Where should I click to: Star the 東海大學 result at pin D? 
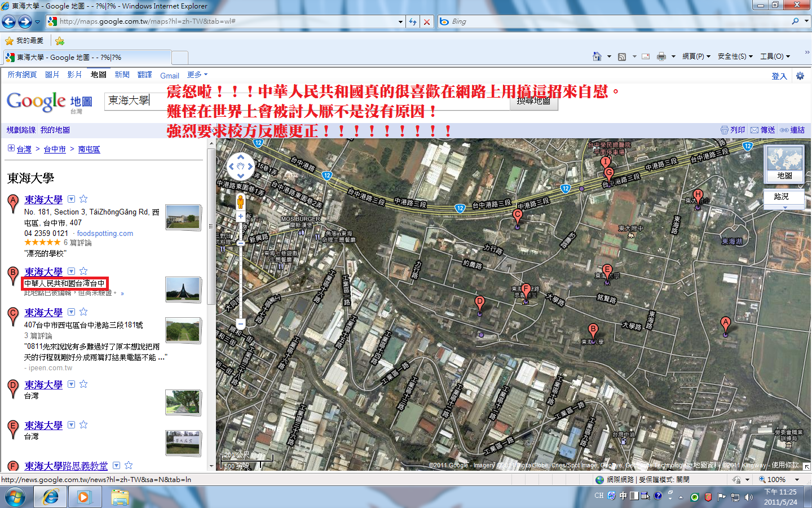83,384
